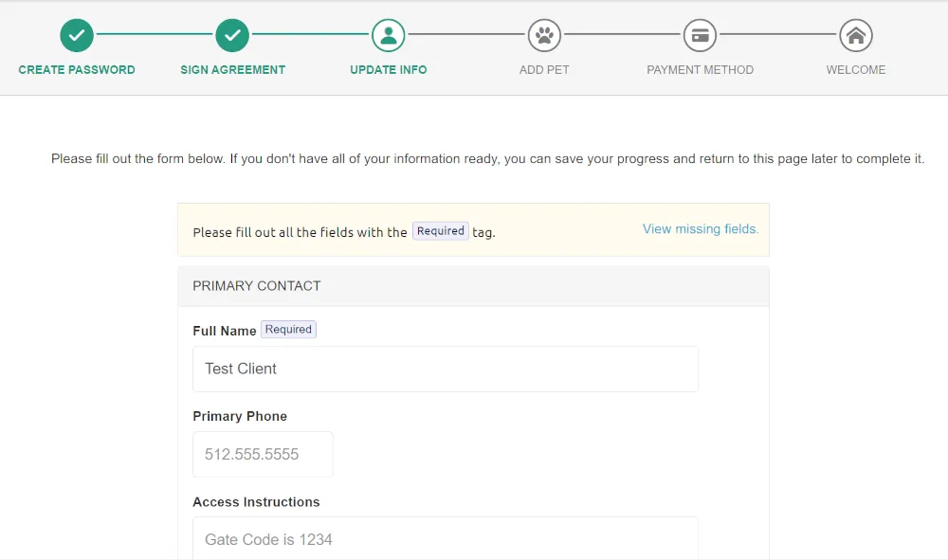
Task: Click the PRIMARY CONTACT section header
Action: [x=473, y=286]
